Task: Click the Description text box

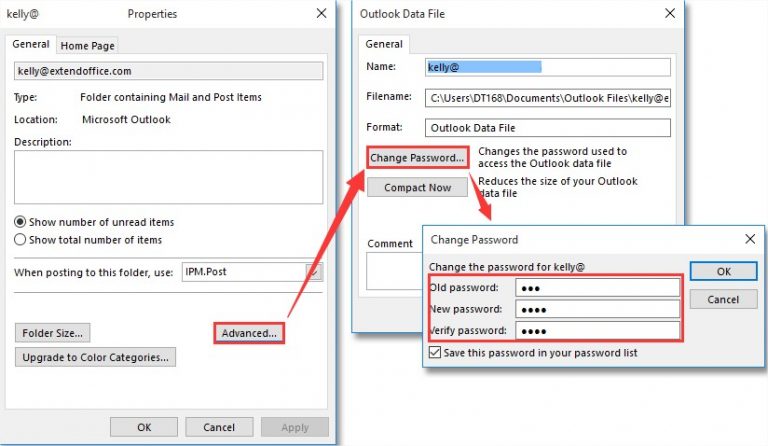Action: [x=168, y=177]
